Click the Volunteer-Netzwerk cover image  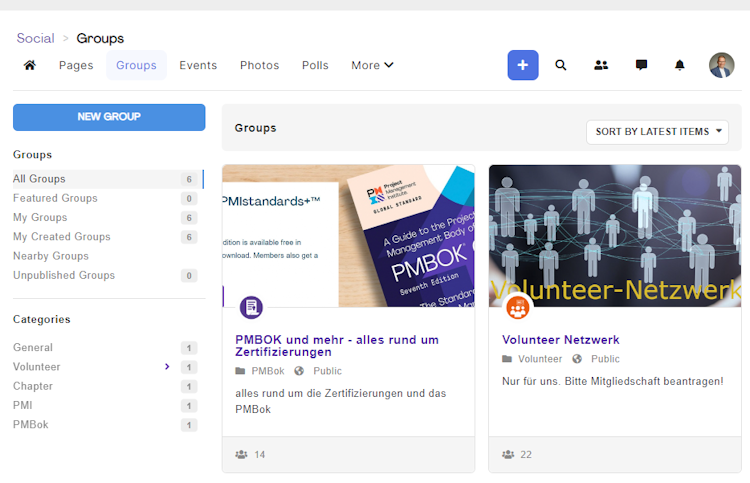click(x=615, y=236)
